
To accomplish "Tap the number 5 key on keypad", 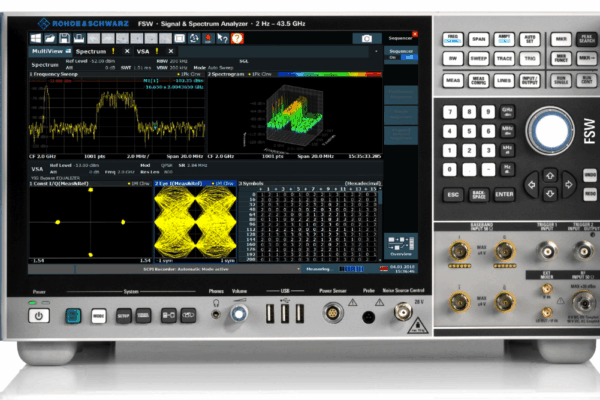I will (x=469, y=131).
